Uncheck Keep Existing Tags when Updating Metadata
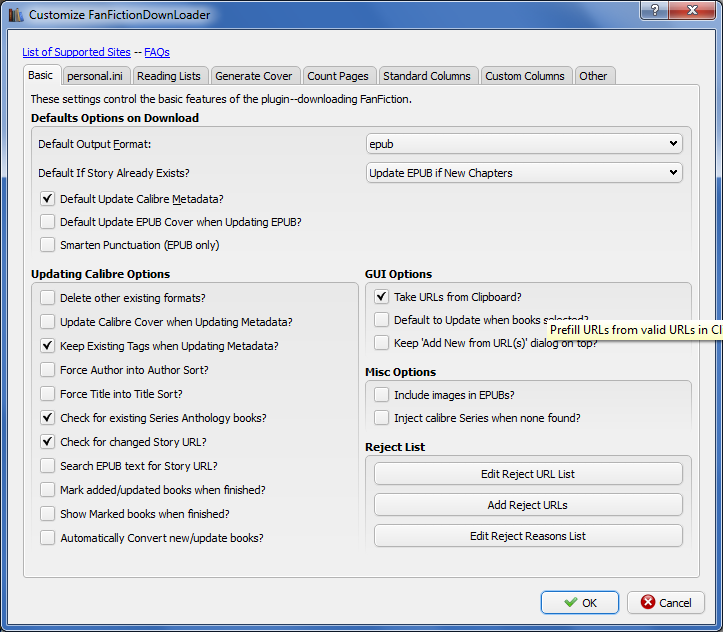 (x=47, y=346)
